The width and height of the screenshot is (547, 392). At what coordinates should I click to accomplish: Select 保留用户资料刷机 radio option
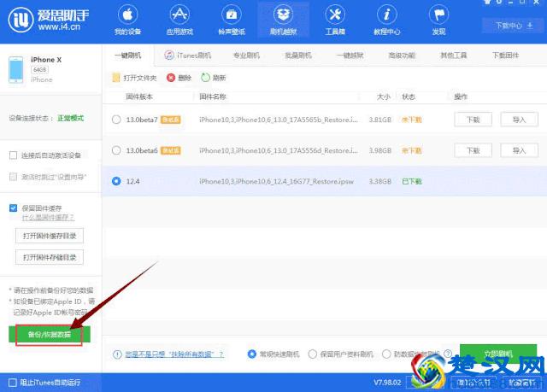coord(313,354)
